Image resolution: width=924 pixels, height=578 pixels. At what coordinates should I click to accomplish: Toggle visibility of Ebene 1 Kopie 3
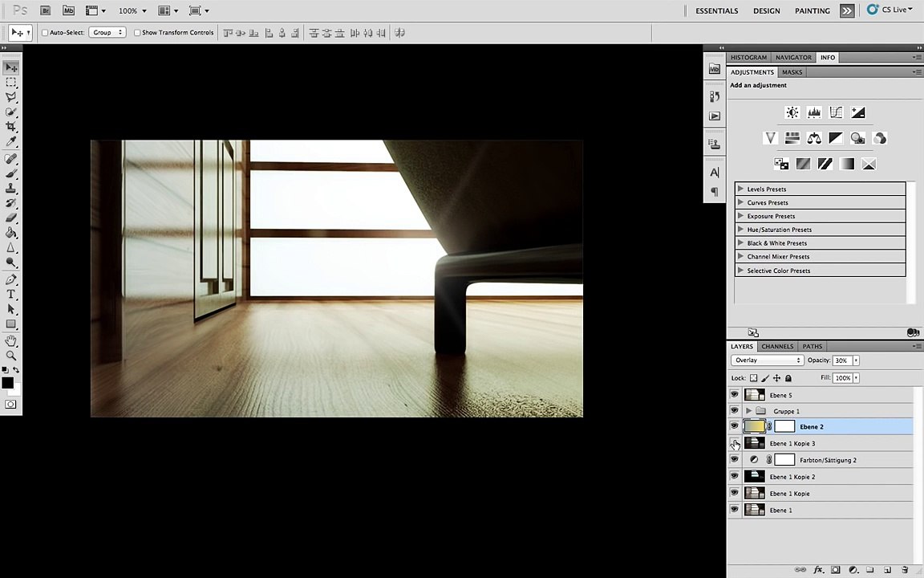point(734,443)
